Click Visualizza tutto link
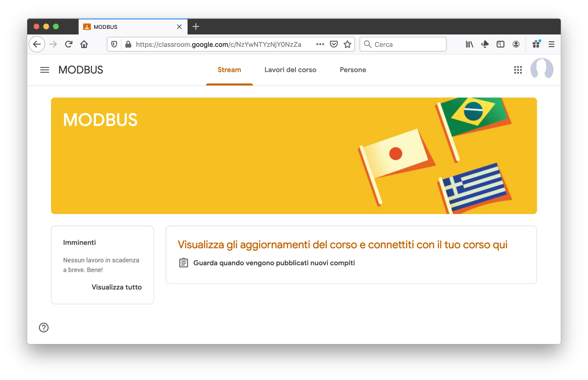The height and width of the screenshot is (380, 588). coord(117,287)
